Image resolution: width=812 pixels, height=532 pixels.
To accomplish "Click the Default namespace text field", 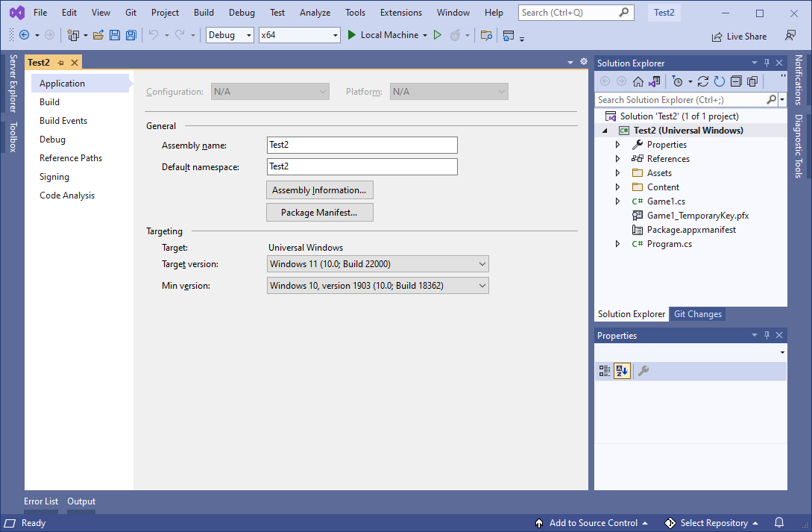I will (362, 167).
